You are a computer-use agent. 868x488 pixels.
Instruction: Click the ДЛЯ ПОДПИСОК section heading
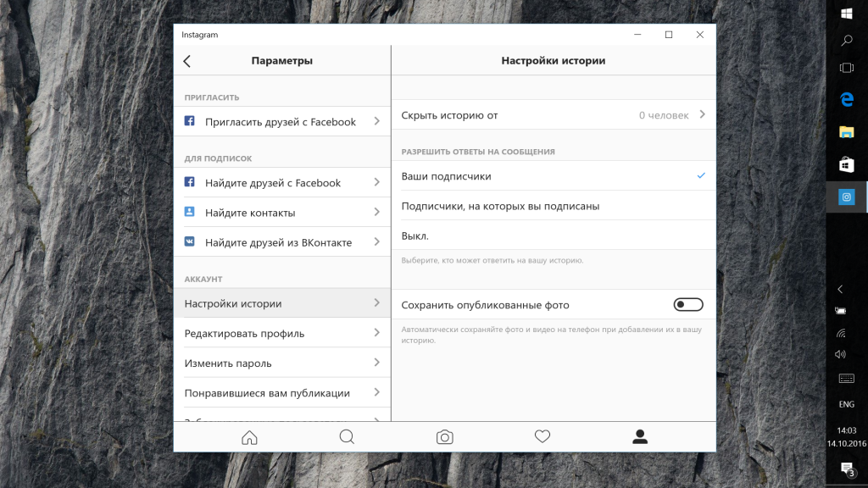coord(218,158)
